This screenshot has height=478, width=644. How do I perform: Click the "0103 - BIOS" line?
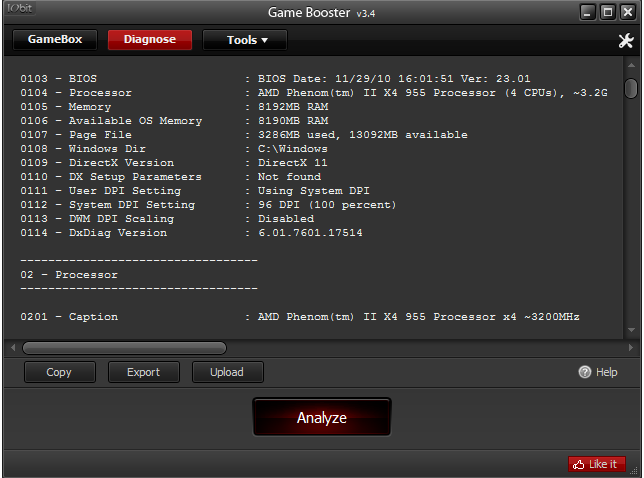[x=275, y=78]
